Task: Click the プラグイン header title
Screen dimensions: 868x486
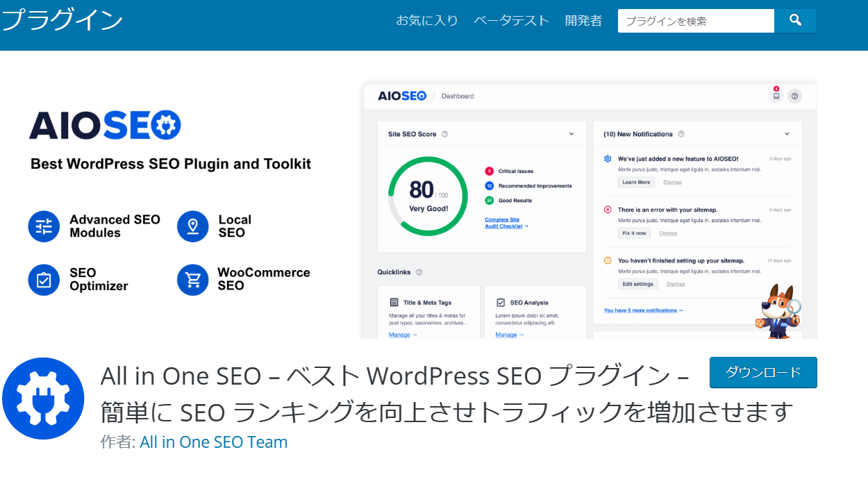Action: click(62, 20)
